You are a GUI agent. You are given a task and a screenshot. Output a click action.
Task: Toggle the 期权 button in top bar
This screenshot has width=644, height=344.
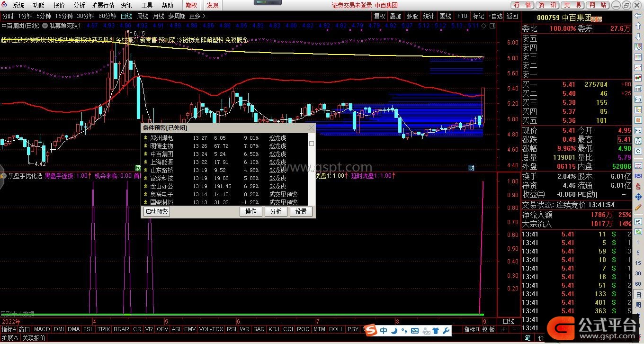click(x=192, y=5)
